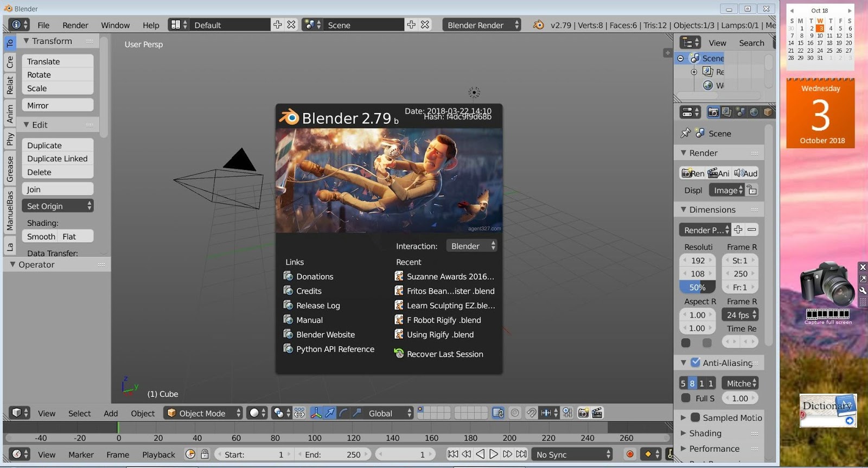Open the File menu
Viewport: 868px width, 468px height.
[43, 25]
